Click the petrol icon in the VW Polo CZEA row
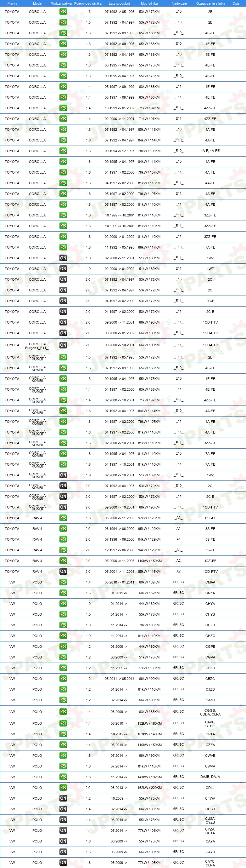Screen dimensions: 246x868 coord(63,745)
